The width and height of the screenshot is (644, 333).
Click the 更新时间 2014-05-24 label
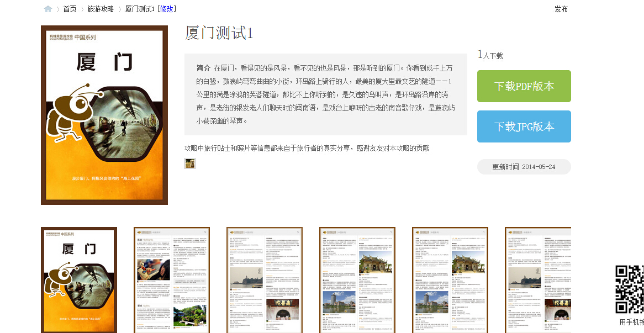click(524, 167)
